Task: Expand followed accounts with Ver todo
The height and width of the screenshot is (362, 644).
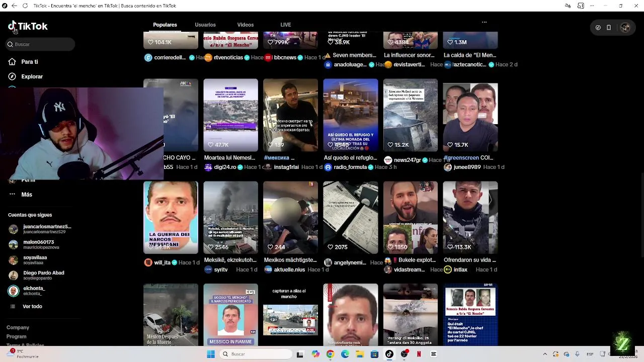Action: (26, 306)
